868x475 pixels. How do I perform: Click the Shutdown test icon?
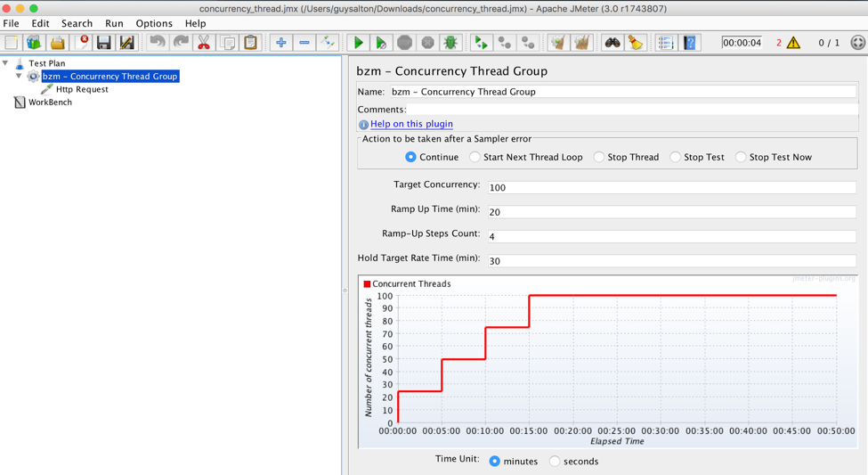click(x=427, y=43)
